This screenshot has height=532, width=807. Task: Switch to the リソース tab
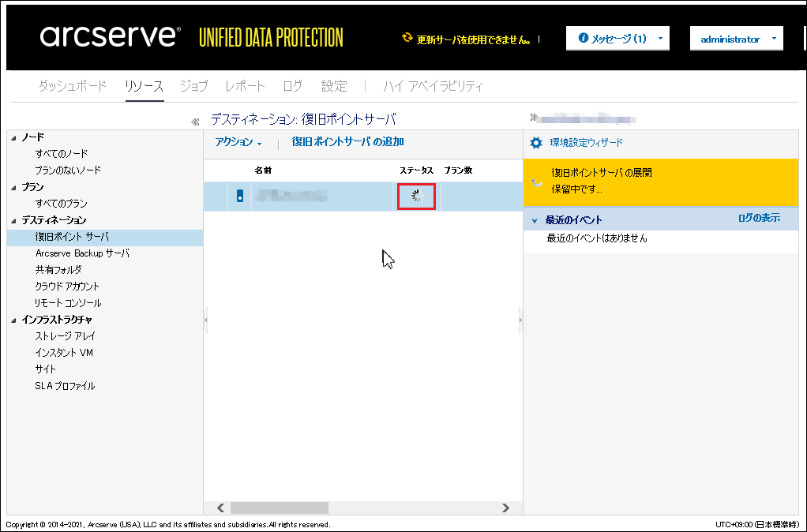[x=144, y=86]
